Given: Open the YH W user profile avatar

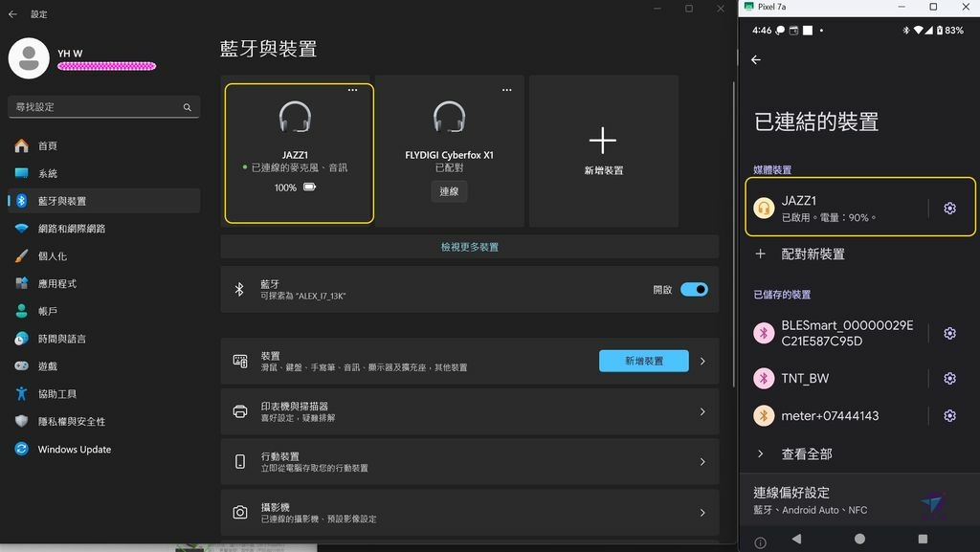Looking at the screenshot, I should (29, 58).
